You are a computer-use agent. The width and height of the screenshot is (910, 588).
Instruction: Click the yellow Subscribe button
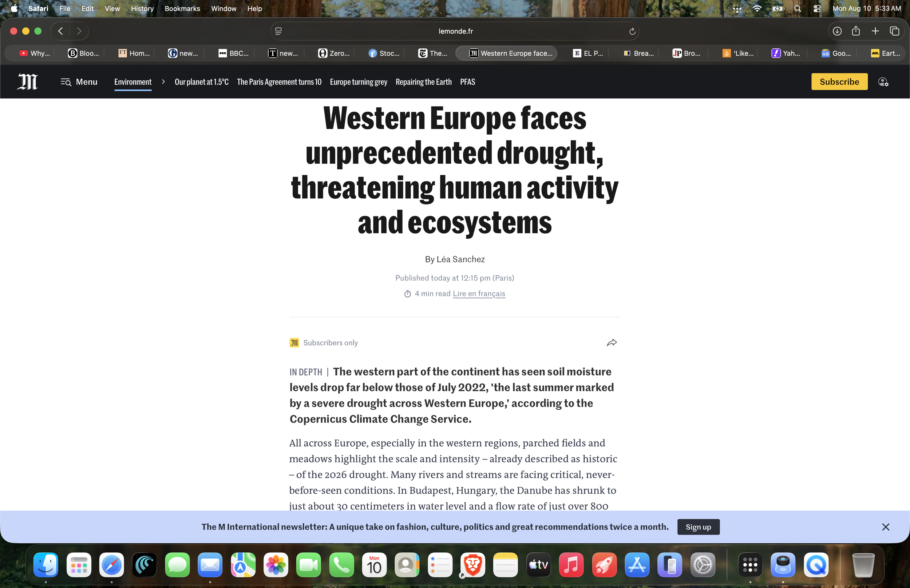point(839,82)
